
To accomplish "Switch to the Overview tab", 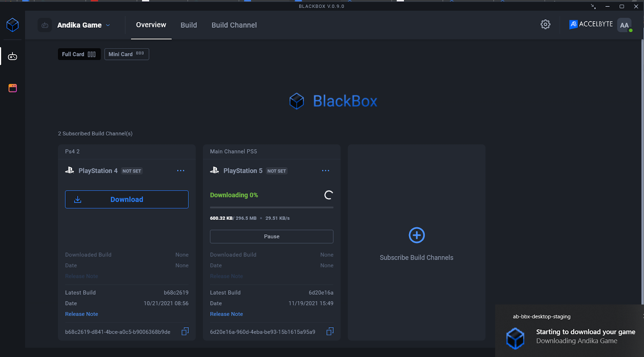I will pyautogui.click(x=151, y=25).
